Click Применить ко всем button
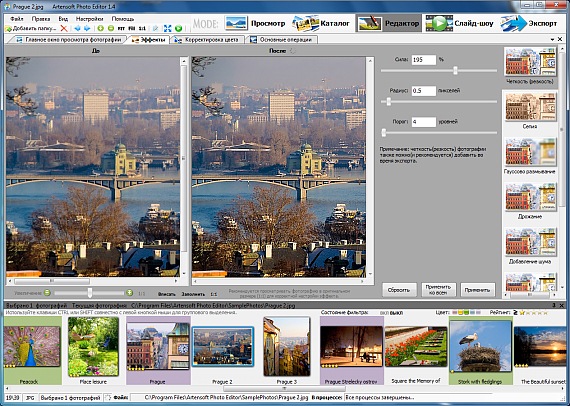570x406 pixels. (x=438, y=290)
